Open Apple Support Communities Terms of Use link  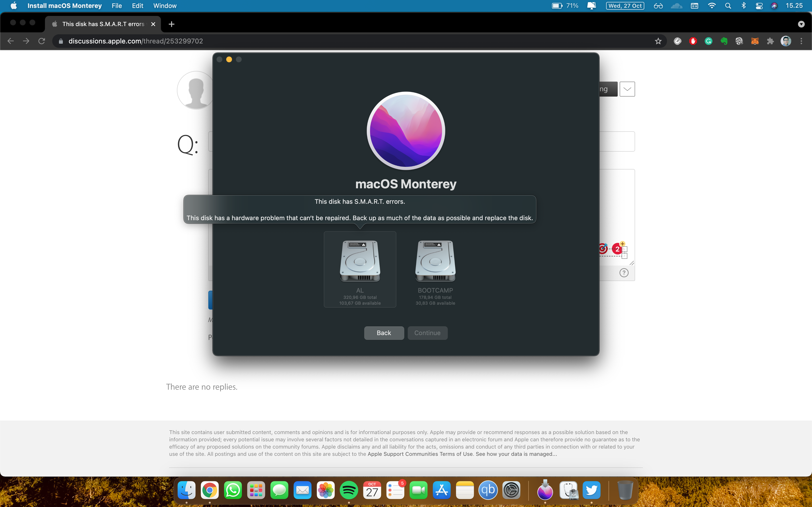click(x=420, y=454)
